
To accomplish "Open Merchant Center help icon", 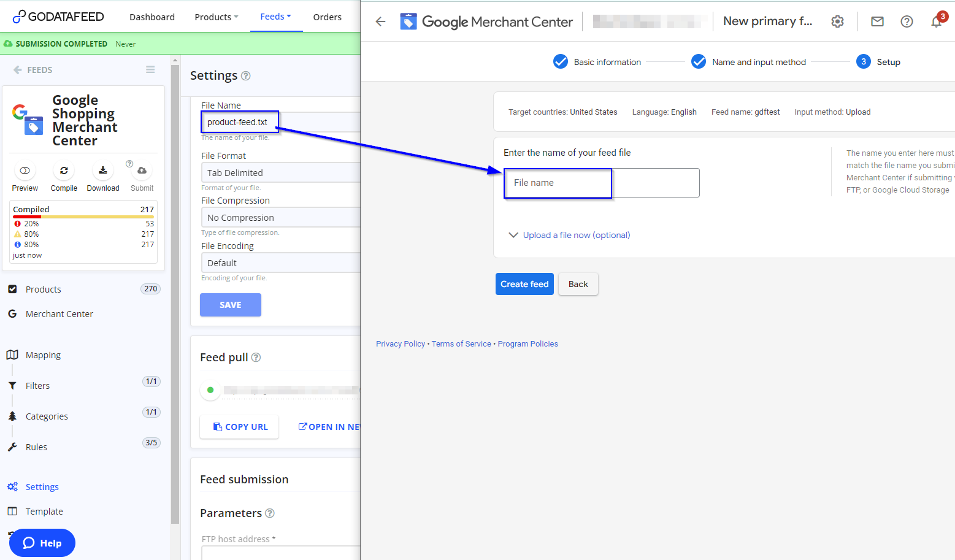I will [907, 21].
